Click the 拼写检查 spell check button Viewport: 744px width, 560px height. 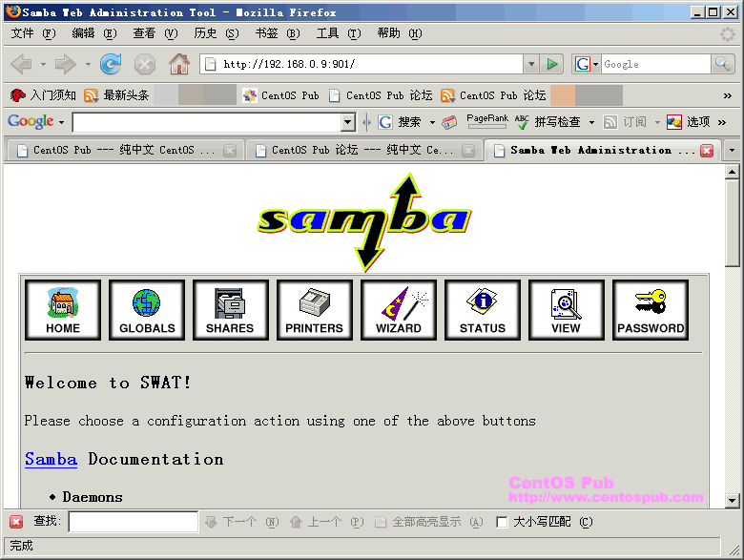pyautogui.click(x=548, y=122)
